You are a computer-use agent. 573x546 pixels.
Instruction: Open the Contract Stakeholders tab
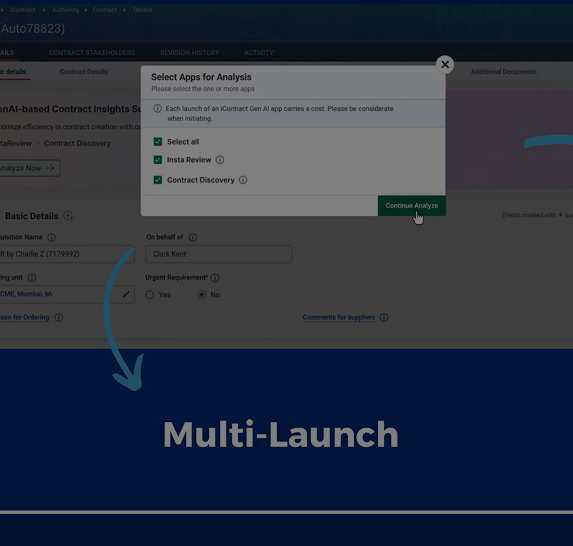click(92, 53)
